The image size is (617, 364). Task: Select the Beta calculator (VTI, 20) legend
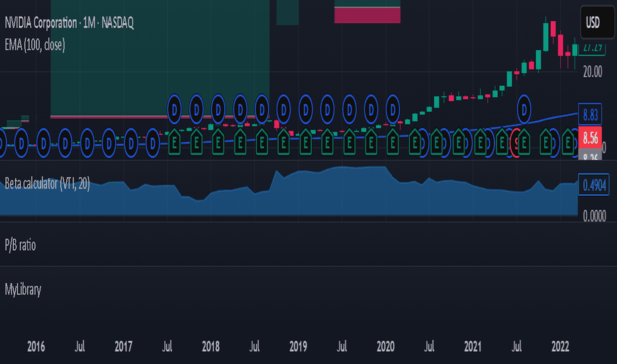(x=47, y=183)
